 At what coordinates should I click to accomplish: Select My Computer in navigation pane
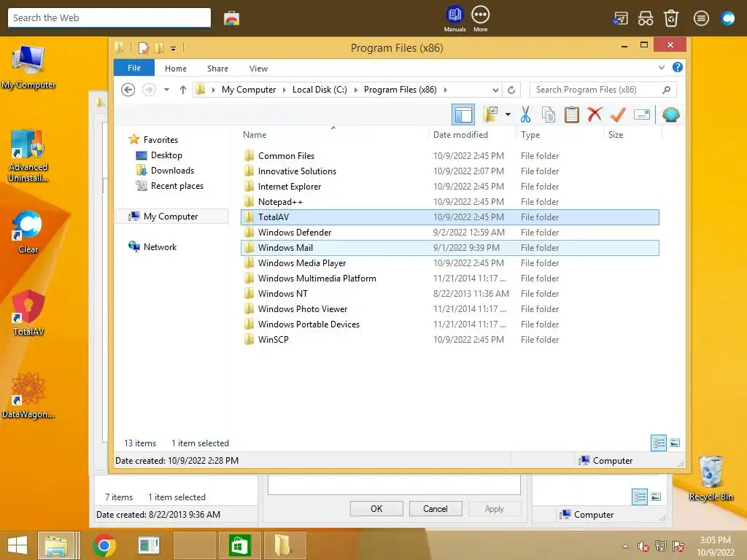(x=171, y=216)
